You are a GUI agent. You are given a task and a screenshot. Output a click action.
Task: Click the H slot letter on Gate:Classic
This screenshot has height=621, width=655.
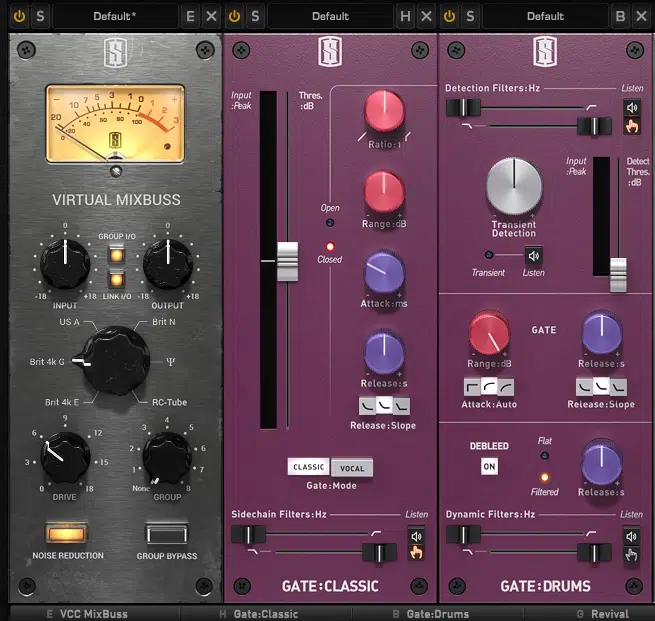(405, 16)
